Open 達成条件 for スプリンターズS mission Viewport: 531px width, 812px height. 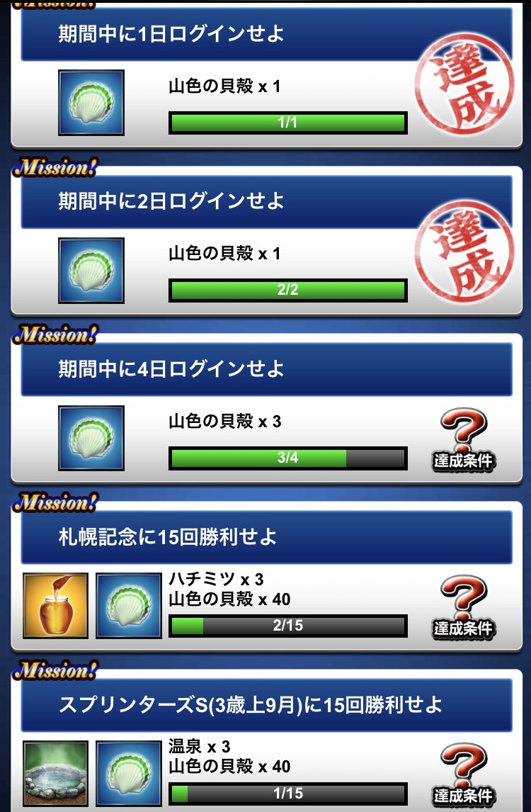(463, 774)
